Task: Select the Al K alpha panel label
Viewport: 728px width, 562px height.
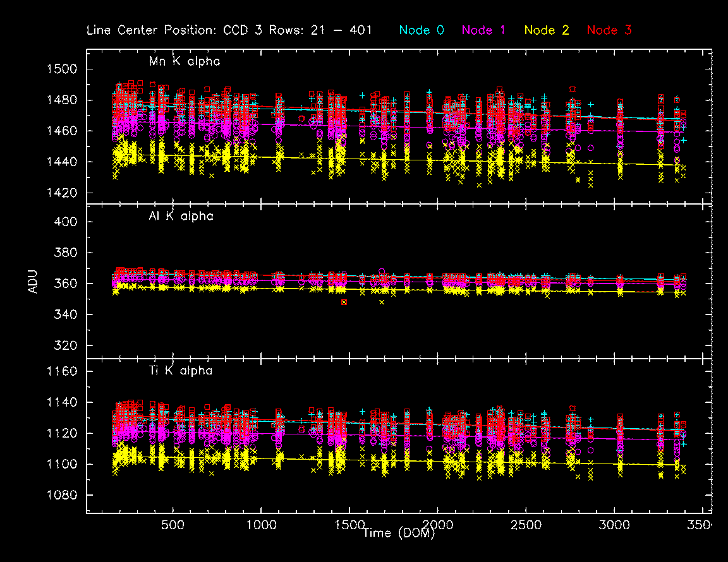Action: [x=181, y=217]
